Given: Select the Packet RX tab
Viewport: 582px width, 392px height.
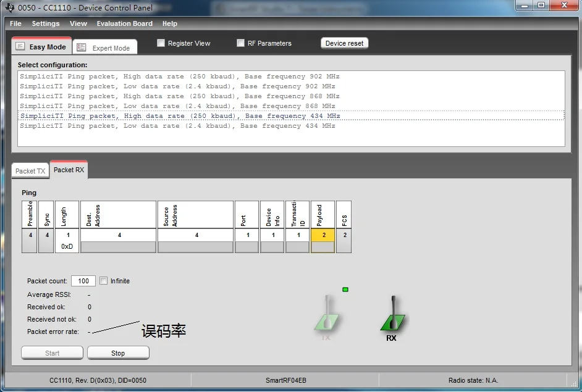Looking at the screenshot, I should pyautogui.click(x=69, y=170).
